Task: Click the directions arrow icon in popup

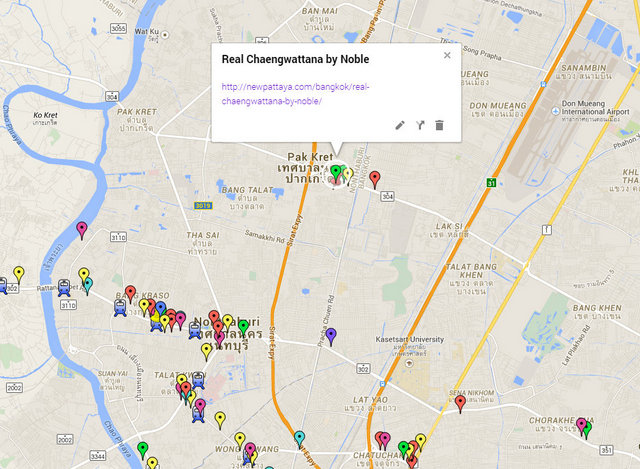Action: pyautogui.click(x=420, y=125)
